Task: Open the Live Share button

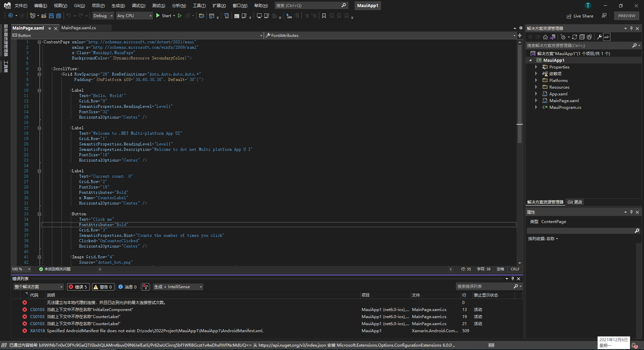Action: click(580, 16)
